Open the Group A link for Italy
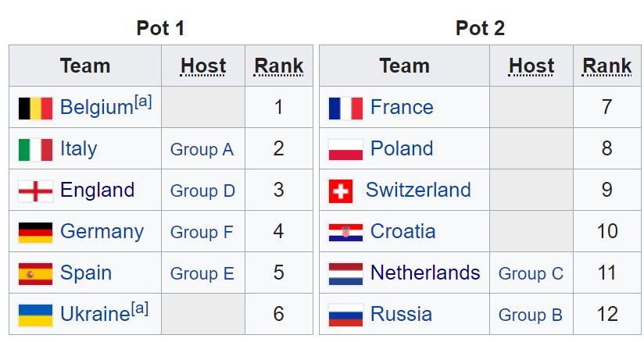 pos(202,149)
